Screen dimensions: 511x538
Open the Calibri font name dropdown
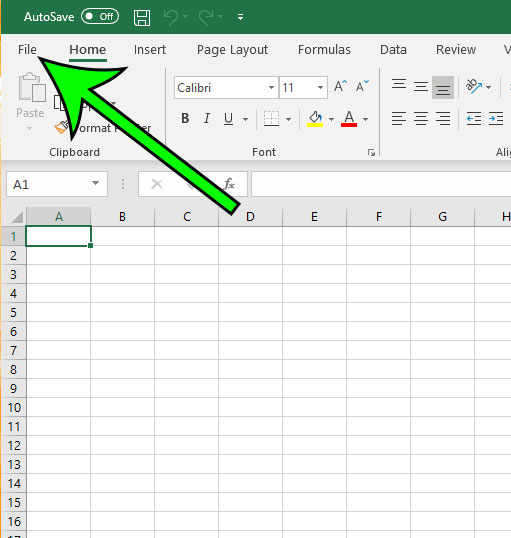click(x=271, y=87)
